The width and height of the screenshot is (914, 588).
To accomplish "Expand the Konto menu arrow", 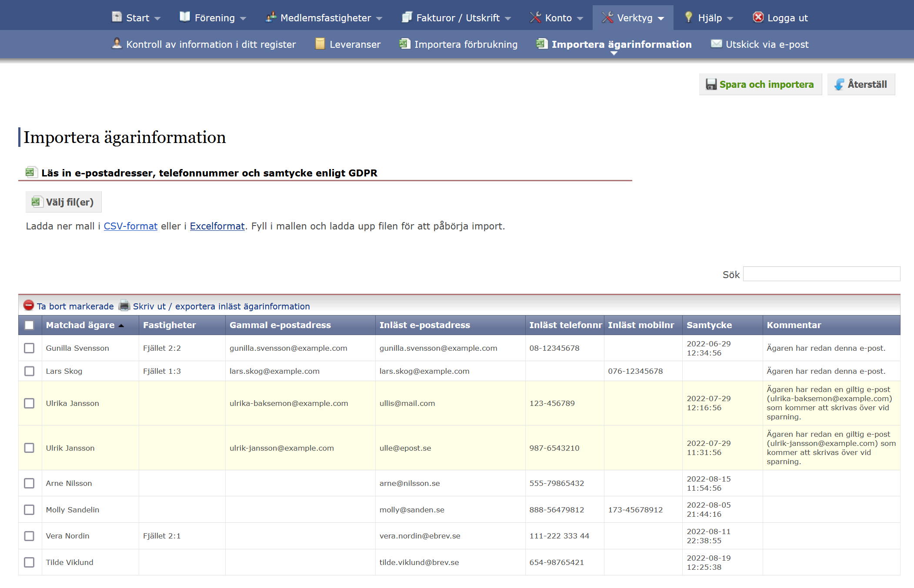I will pyautogui.click(x=580, y=18).
